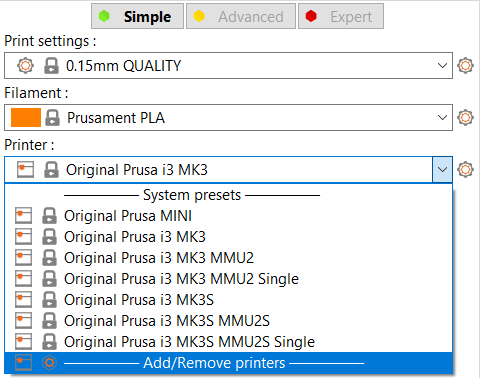Select Original Prusa i3 MK3S MMU2S preset
Image resolution: width=481 pixels, height=378 pixels.
tap(228, 321)
